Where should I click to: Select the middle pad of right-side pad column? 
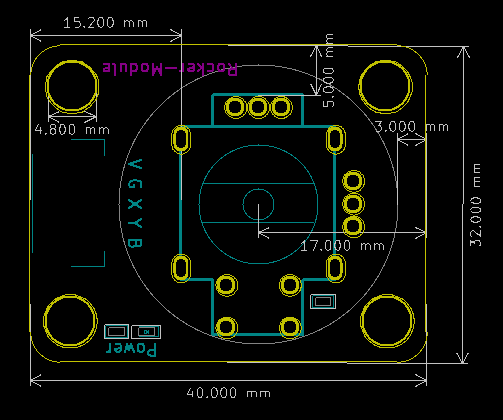(353, 204)
